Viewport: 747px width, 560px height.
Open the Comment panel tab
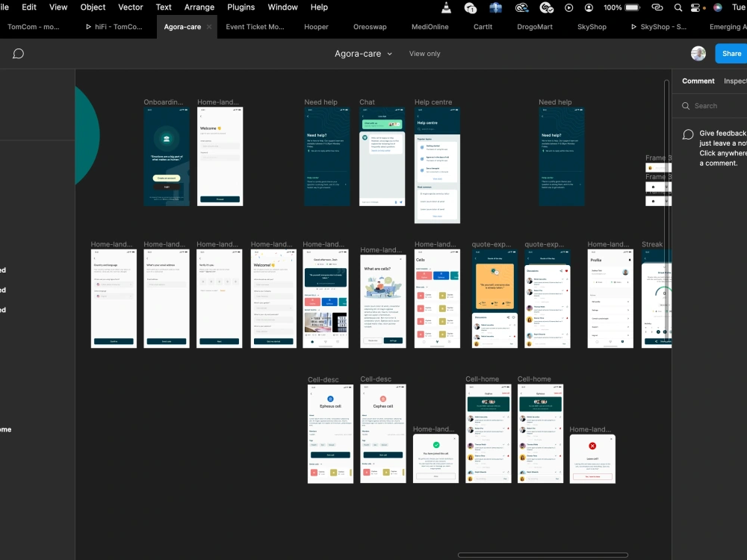[698, 81]
